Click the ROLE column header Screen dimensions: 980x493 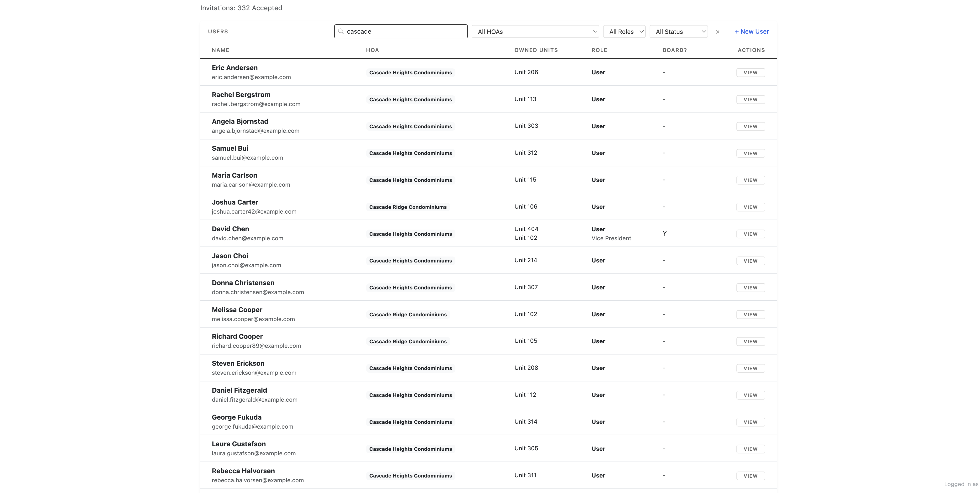pos(599,50)
